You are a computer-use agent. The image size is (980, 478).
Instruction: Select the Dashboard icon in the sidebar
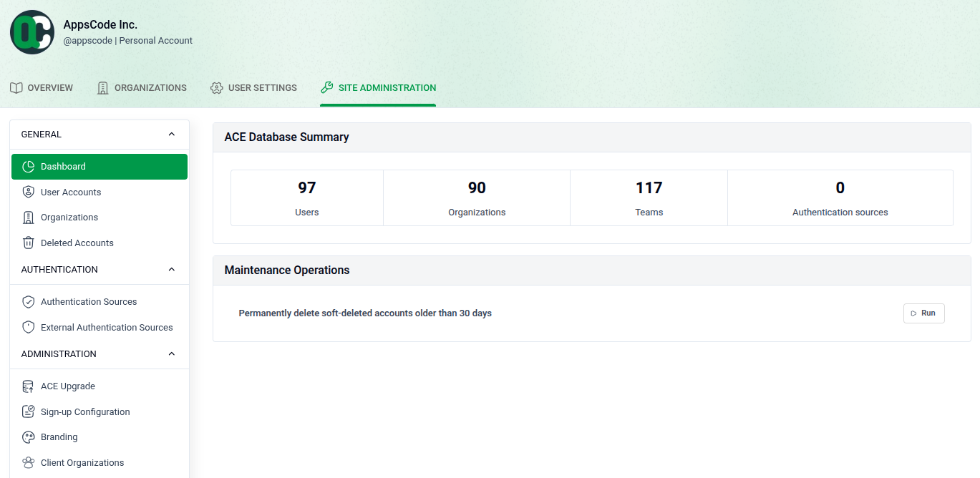28,166
